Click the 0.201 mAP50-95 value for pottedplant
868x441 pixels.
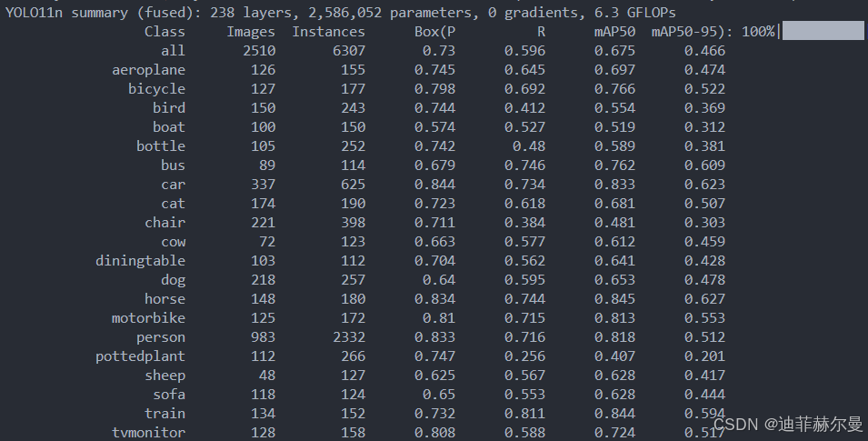[704, 356]
